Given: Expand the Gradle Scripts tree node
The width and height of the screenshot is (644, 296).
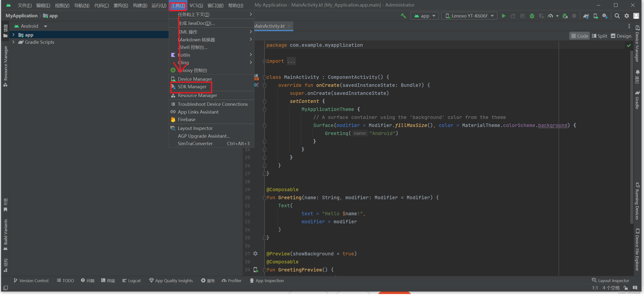Looking at the screenshot, I should [x=13, y=42].
